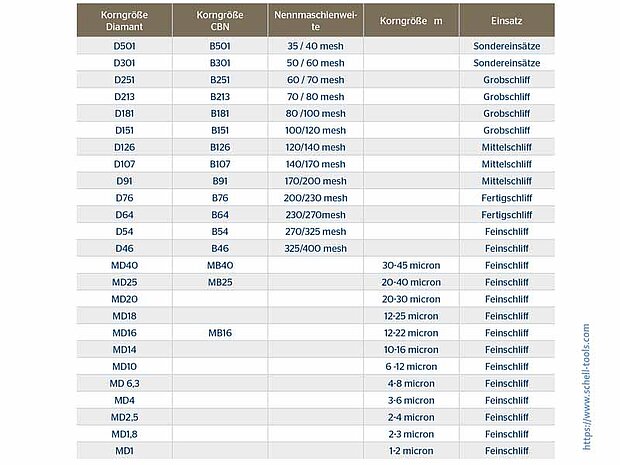Click the "1-2 micron" cell

[411, 451]
